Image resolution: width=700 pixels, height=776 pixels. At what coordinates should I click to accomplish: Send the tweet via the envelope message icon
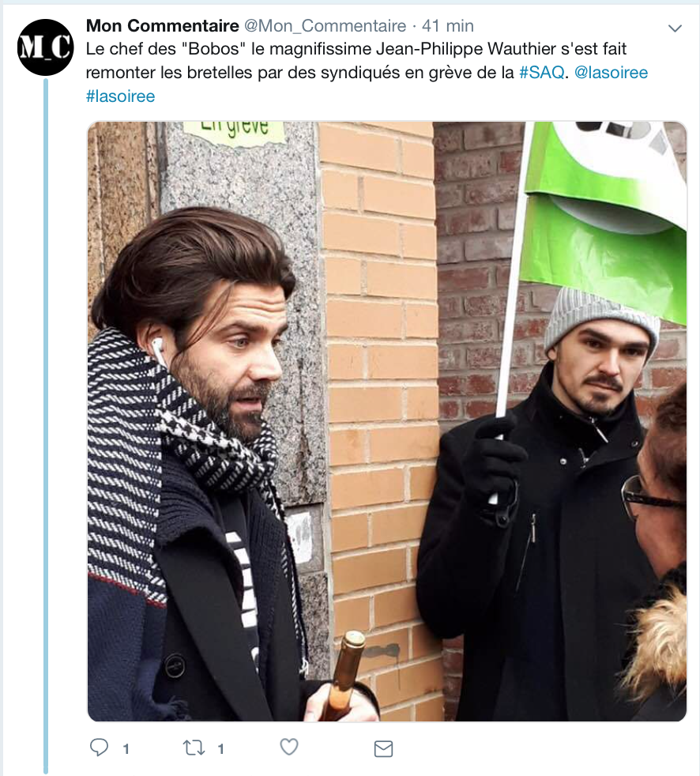[383, 749]
